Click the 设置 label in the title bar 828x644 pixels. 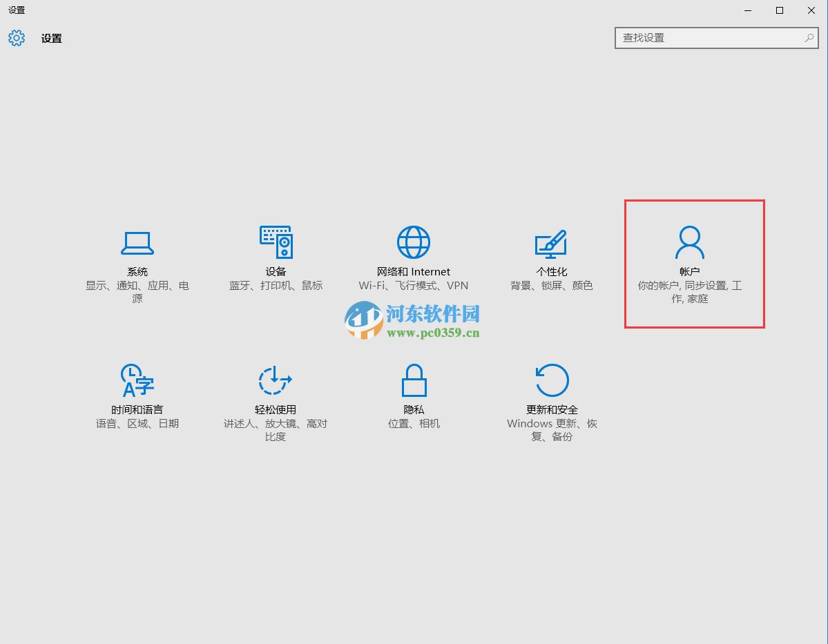[x=15, y=10]
